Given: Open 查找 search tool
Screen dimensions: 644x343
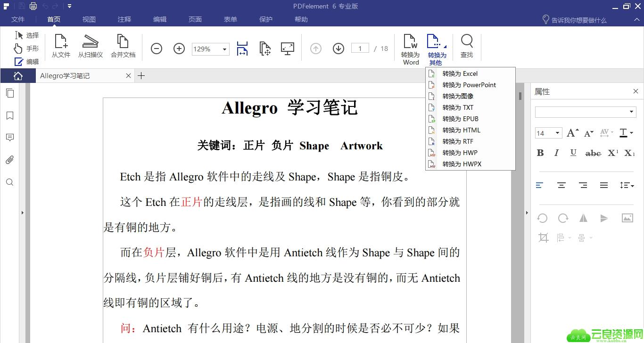Looking at the screenshot, I should (467, 46).
